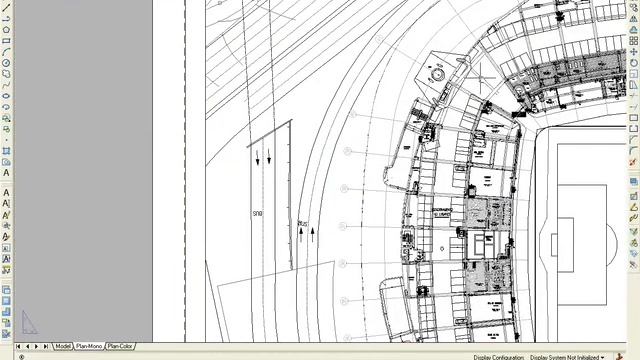
Task: Select the Break at Point tool
Action: (x=633, y=118)
